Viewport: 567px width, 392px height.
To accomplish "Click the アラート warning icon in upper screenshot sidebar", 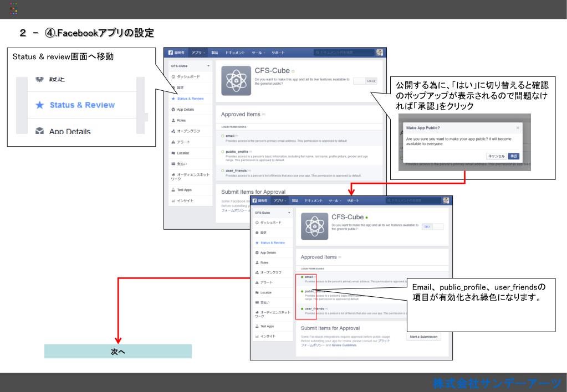I will pos(173,142).
